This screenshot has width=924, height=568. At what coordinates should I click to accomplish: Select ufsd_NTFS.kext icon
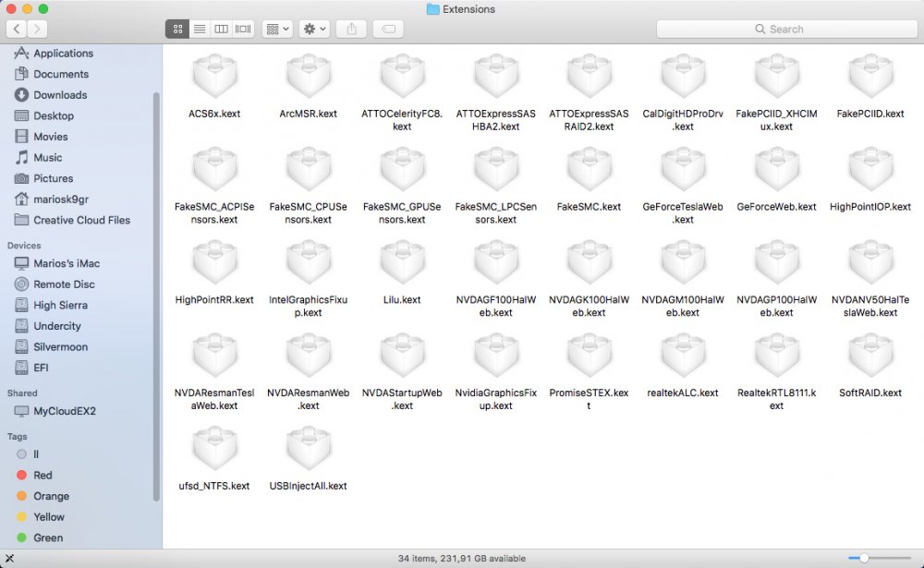coord(214,449)
